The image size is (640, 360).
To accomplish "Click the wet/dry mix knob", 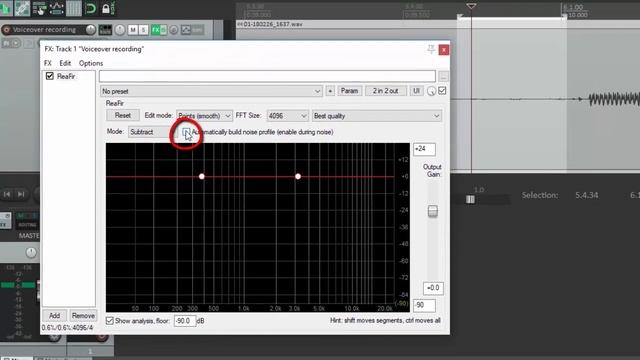I will [x=431, y=91].
